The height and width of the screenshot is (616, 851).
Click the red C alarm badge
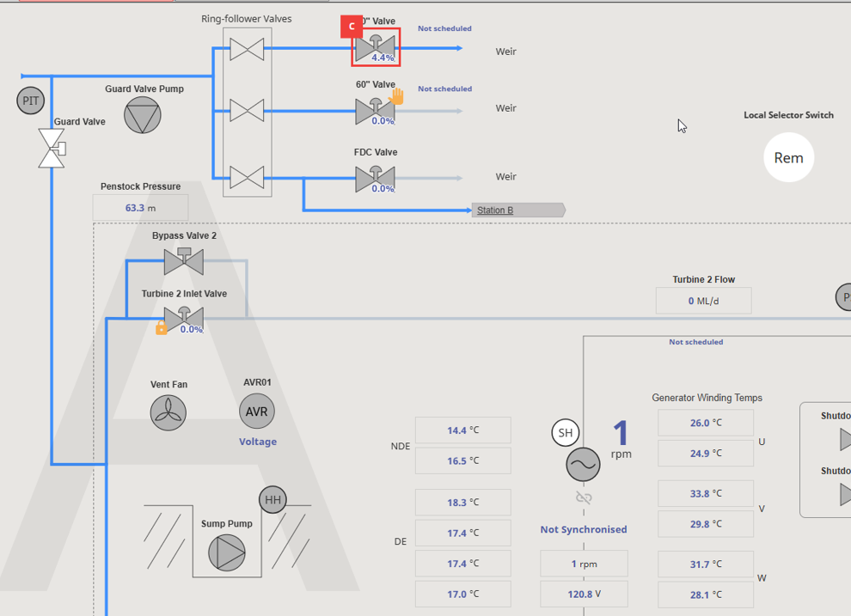(x=352, y=27)
